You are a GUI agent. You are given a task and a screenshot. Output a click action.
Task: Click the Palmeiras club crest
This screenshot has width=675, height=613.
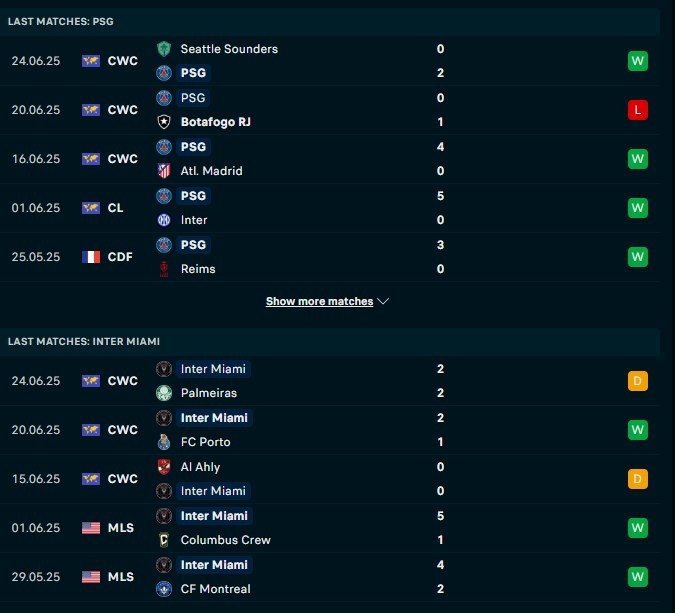[164, 393]
